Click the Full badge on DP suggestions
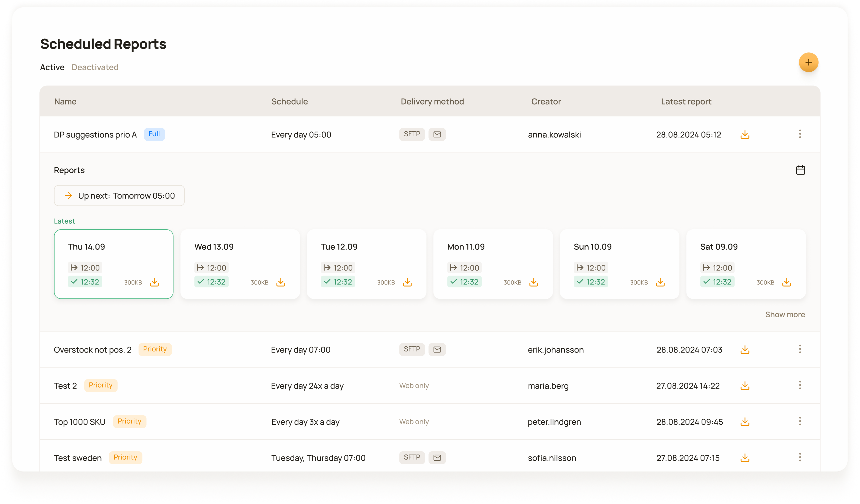 point(154,134)
